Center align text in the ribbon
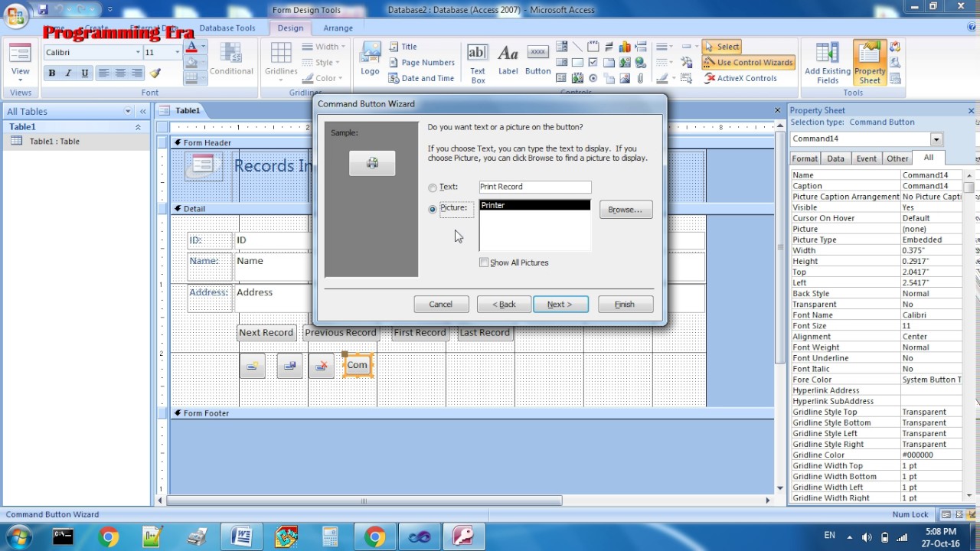This screenshot has height=551, width=980. (120, 73)
